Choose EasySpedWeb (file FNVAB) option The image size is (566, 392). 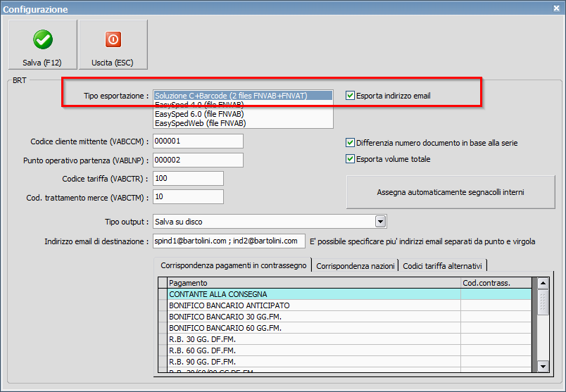coord(243,123)
